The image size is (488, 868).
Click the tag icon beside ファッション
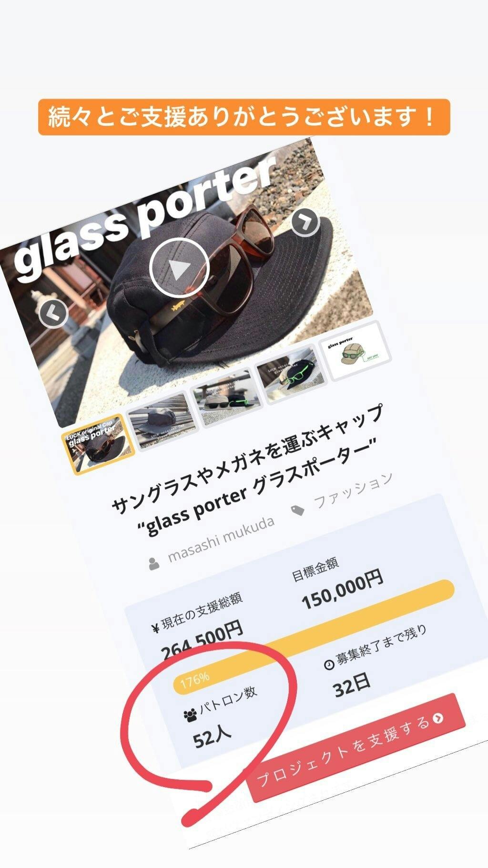pos(297,511)
